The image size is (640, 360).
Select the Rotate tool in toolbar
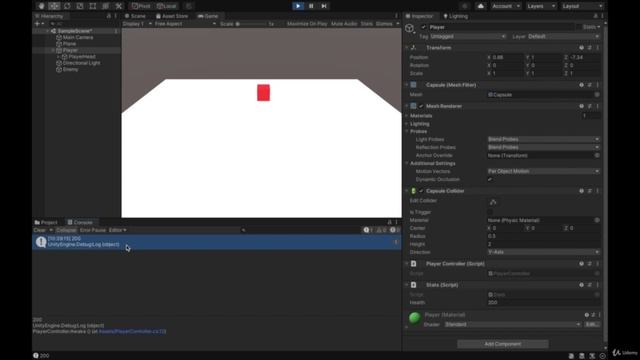coord(67,6)
